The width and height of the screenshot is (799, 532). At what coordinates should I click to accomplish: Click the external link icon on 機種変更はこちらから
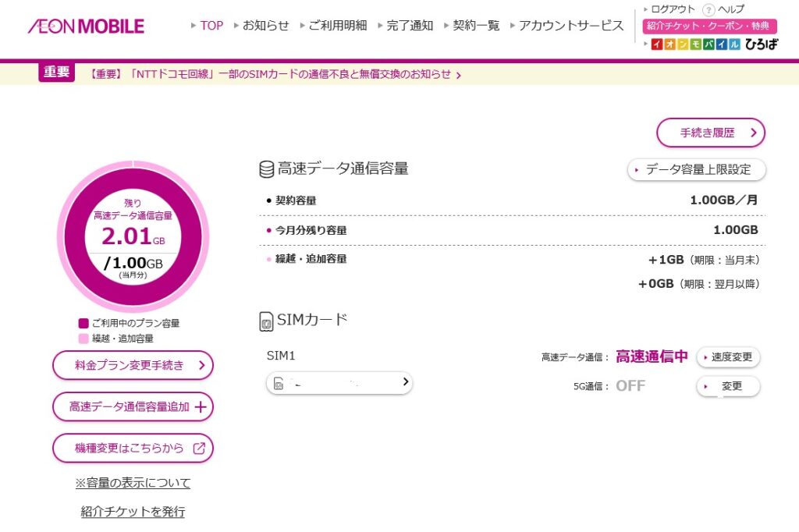199,448
